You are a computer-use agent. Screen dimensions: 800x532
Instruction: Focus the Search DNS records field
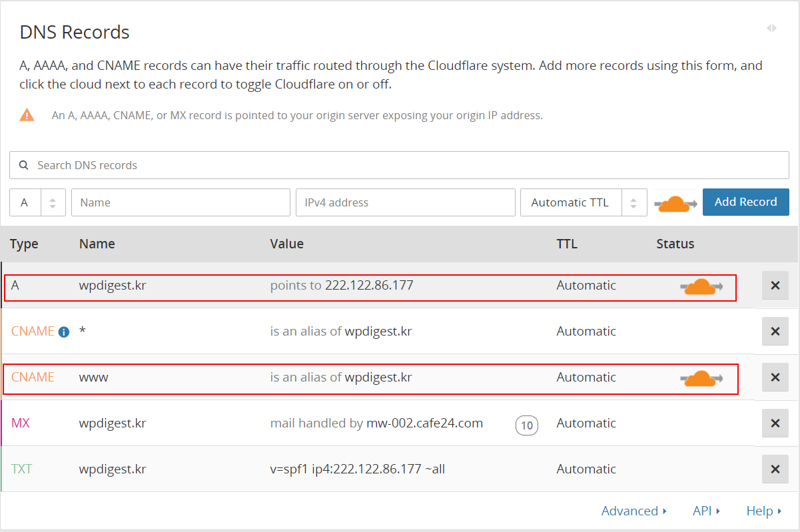399,165
